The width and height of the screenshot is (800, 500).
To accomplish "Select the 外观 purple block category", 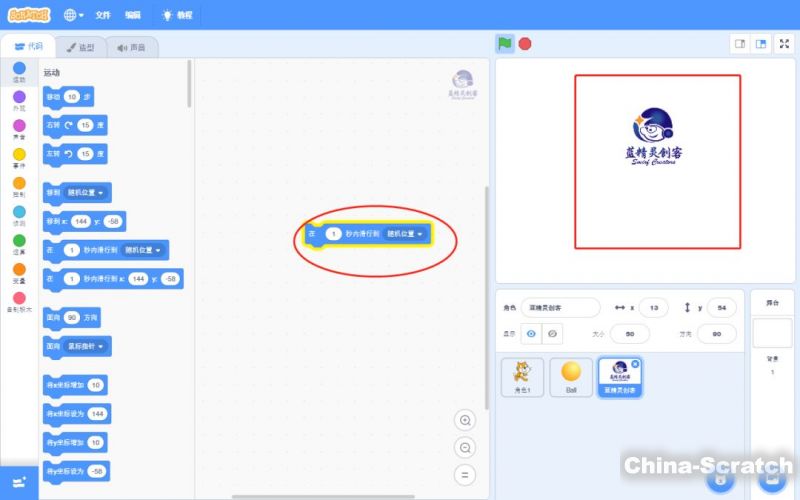I will [19, 101].
